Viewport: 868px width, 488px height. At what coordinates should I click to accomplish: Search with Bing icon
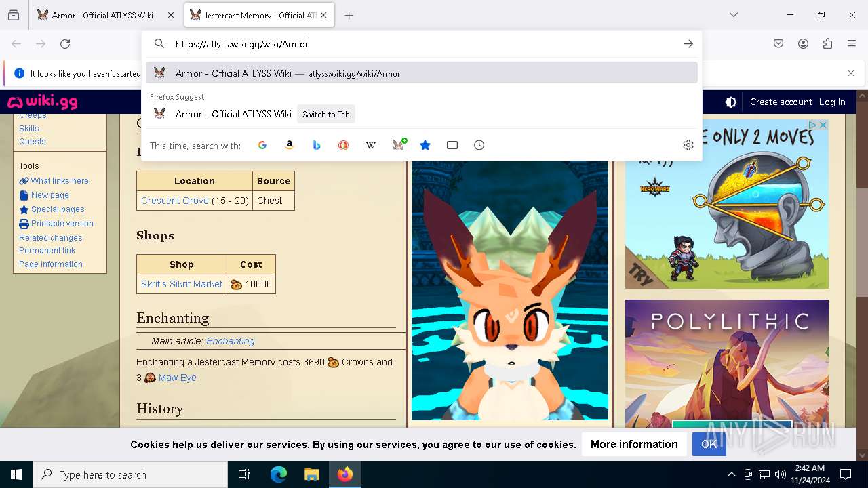point(317,145)
